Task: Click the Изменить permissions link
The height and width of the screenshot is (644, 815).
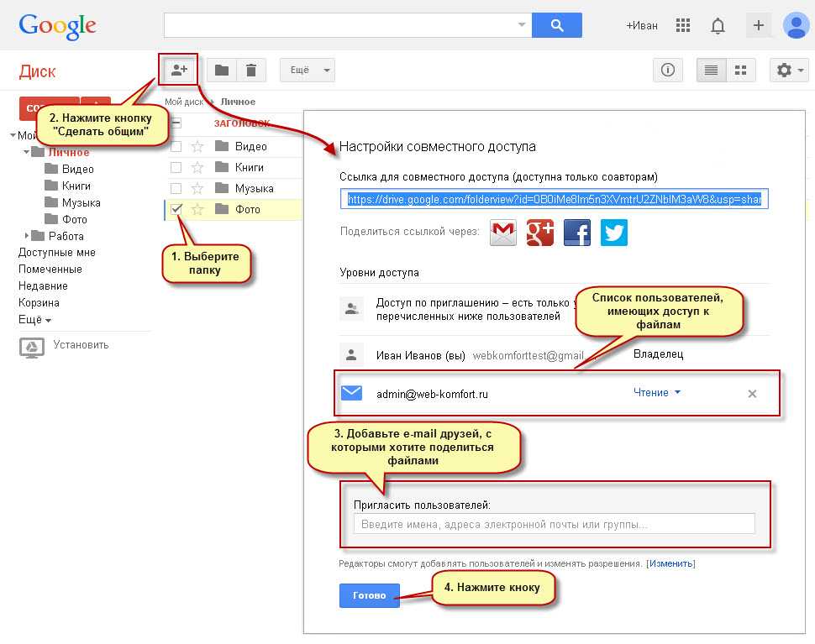Action: tap(670, 563)
